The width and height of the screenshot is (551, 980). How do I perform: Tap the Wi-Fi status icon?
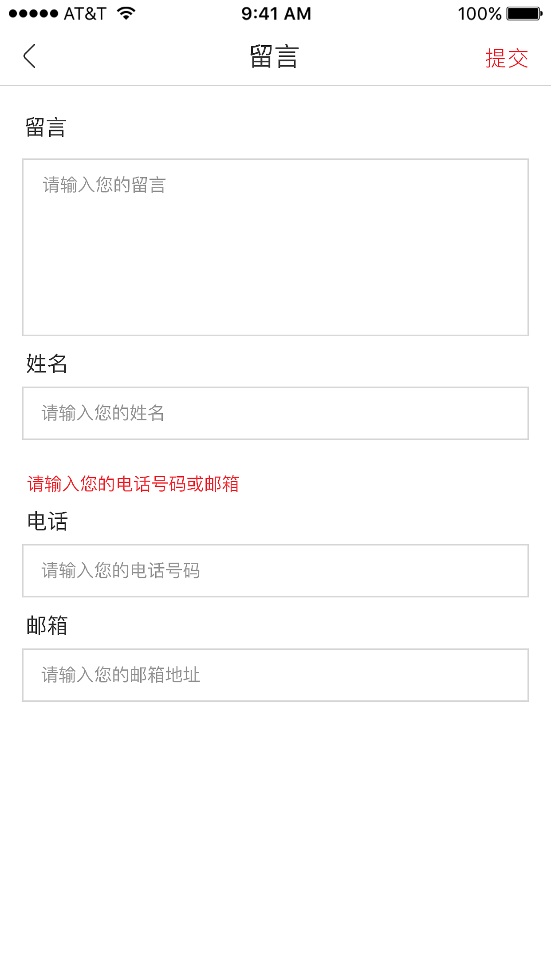coord(126,13)
